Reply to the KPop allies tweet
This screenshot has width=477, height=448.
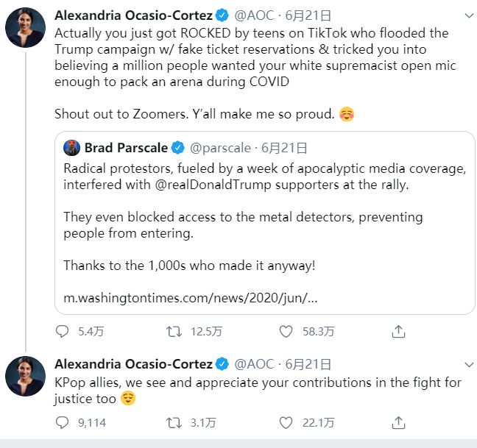(x=63, y=422)
